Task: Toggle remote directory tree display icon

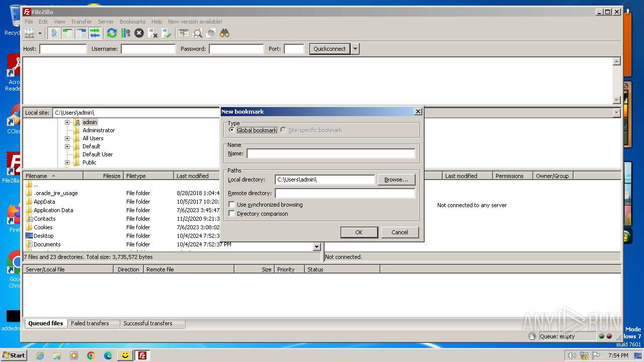Action: click(82, 33)
